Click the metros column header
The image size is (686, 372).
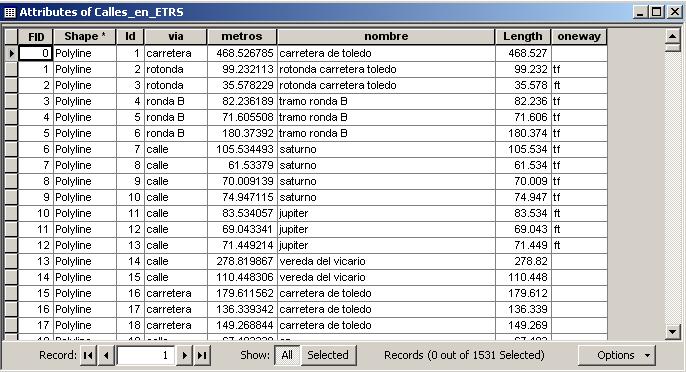(242, 36)
